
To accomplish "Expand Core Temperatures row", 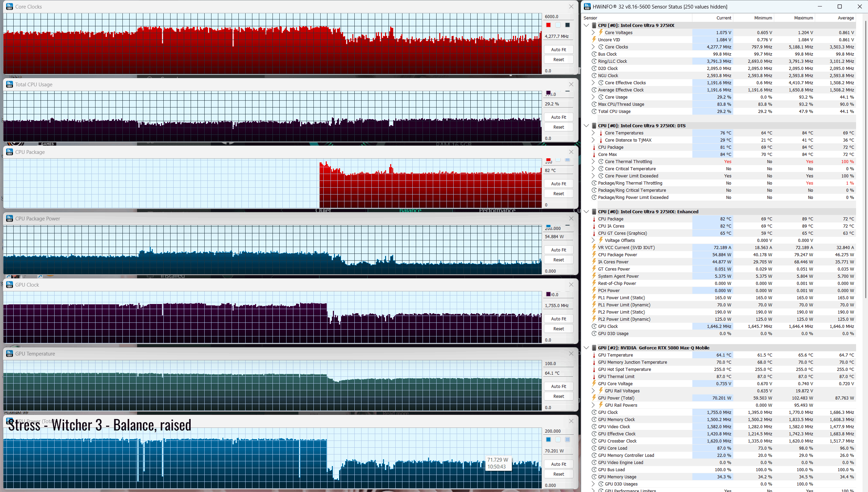I will tap(593, 133).
